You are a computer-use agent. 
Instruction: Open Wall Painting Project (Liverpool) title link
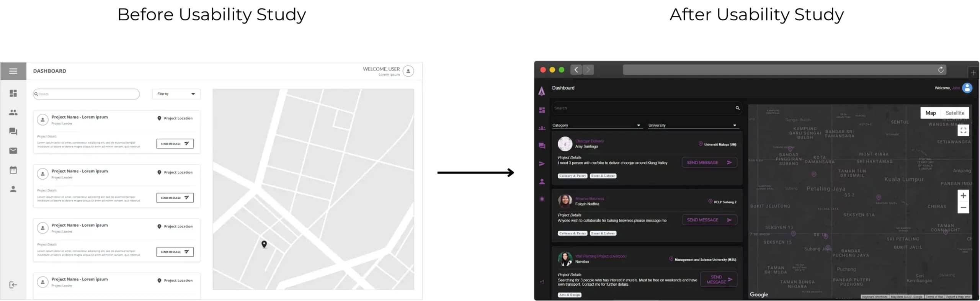(600, 256)
